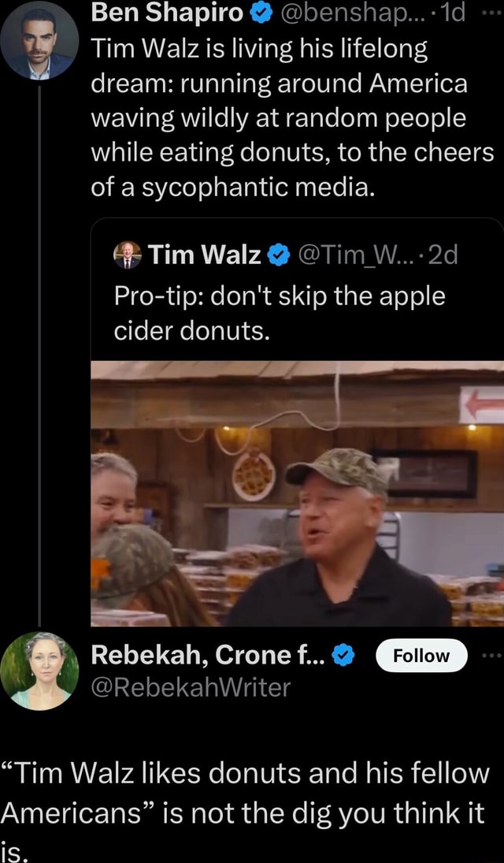The width and height of the screenshot is (504, 863).
Task: Open the @RebekahWriter handle link
Action: [x=191, y=687]
